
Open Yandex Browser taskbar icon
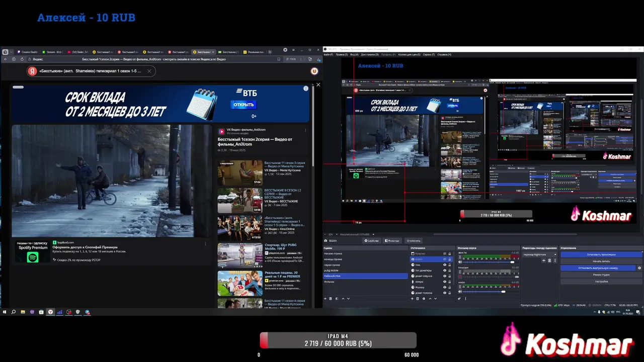point(50,312)
